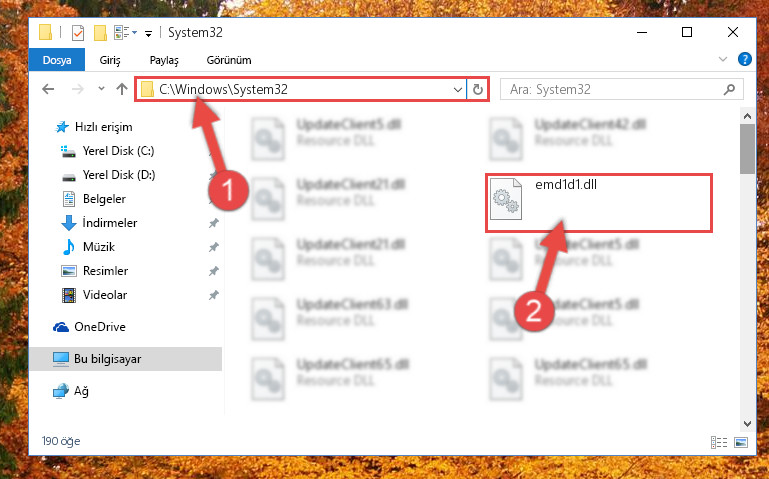Open the Paylaş ribbon tab

coord(164,60)
